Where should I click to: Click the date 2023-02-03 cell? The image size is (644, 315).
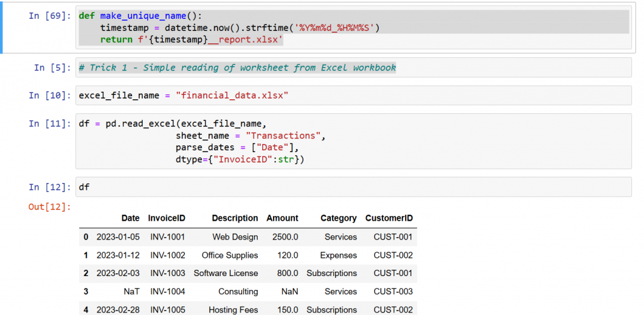pos(118,273)
